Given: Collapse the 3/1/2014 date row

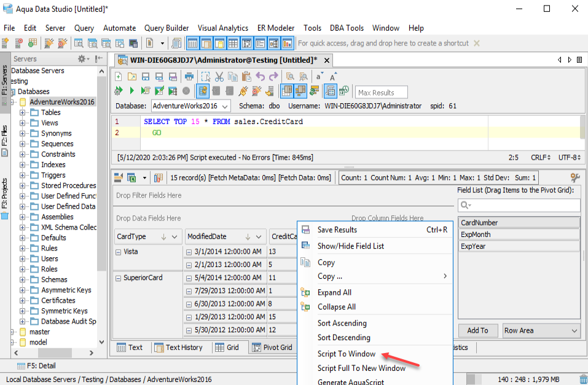Looking at the screenshot, I should [x=189, y=252].
